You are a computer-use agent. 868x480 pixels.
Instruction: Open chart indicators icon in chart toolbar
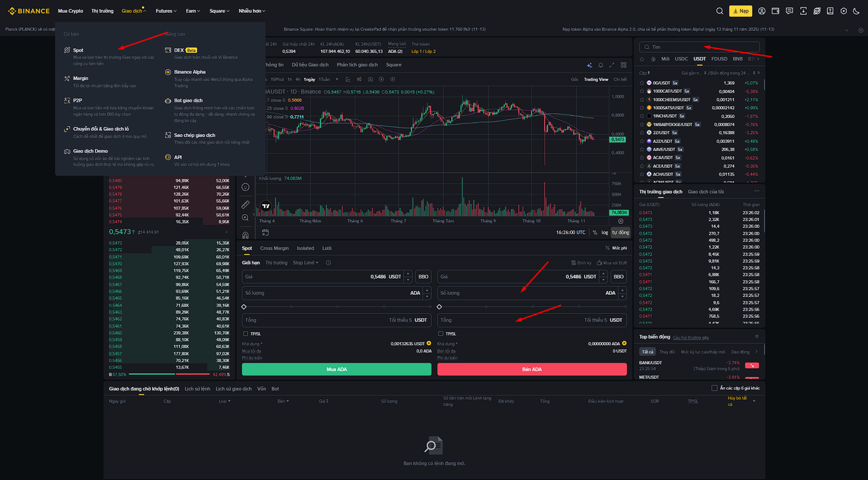(x=348, y=79)
